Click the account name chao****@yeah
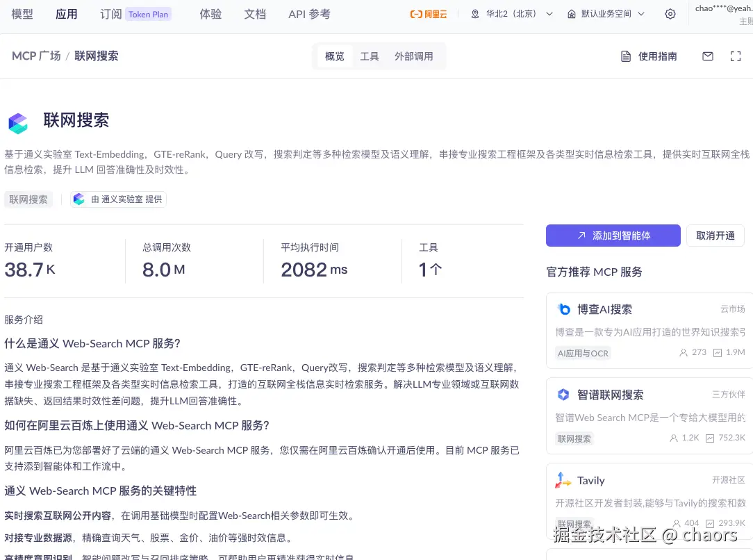Image resolution: width=753 pixels, height=560 pixels. coord(724,8)
